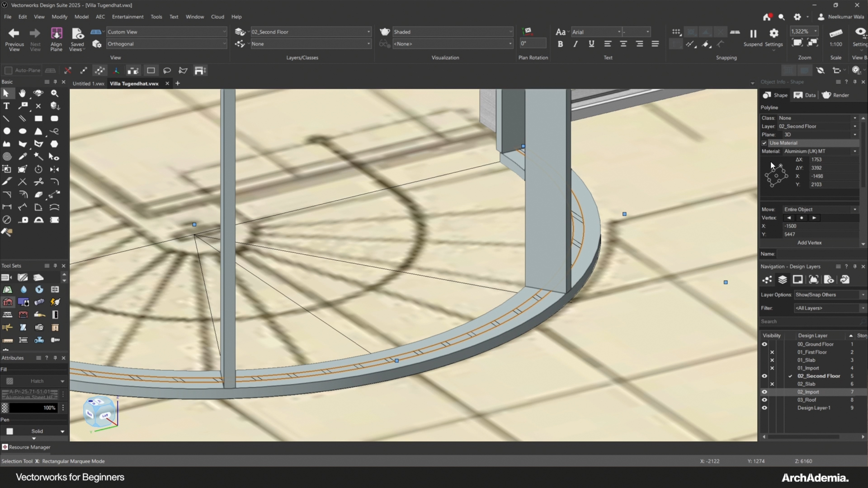The height and width of the screenshot is (488, 868).
Task: Suspend snapping with the pause icon
Action: tap(753, 34)
